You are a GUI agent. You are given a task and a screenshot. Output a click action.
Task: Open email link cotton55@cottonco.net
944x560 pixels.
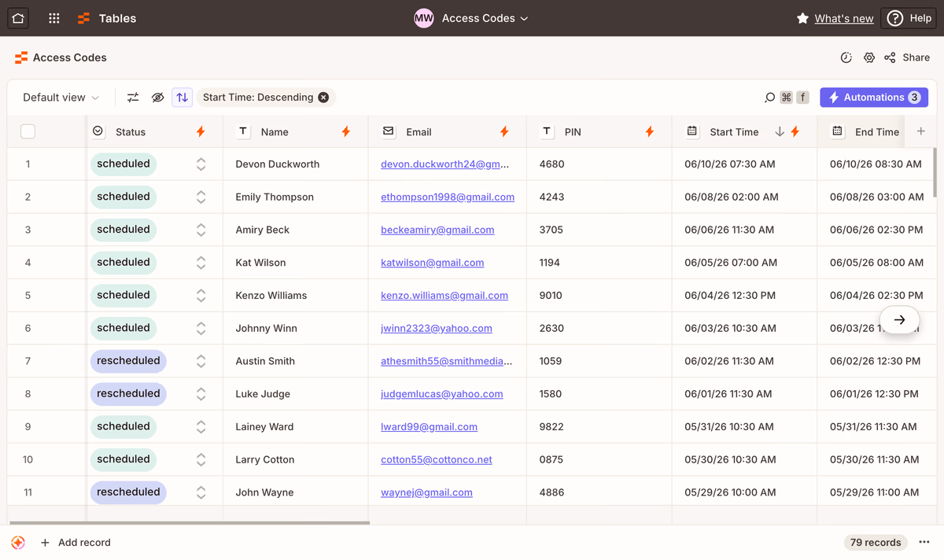coord(437,459)
